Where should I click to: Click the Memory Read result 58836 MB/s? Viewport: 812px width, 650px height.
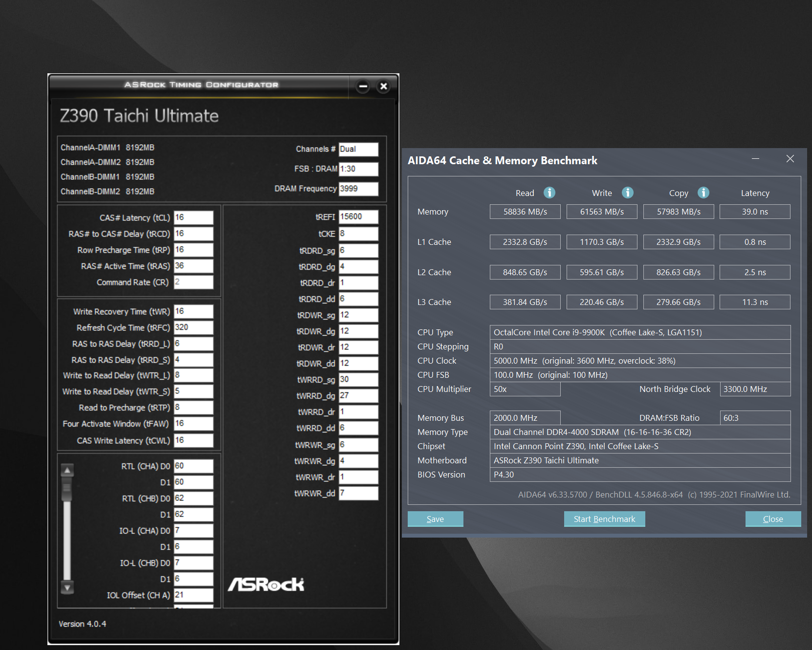click(525, 212)
